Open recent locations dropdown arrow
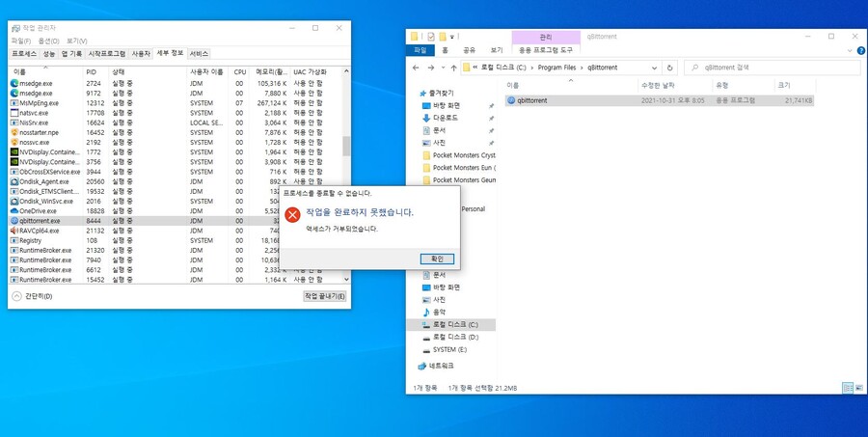Viewport: 868px width, 437px height. (443, 68)
